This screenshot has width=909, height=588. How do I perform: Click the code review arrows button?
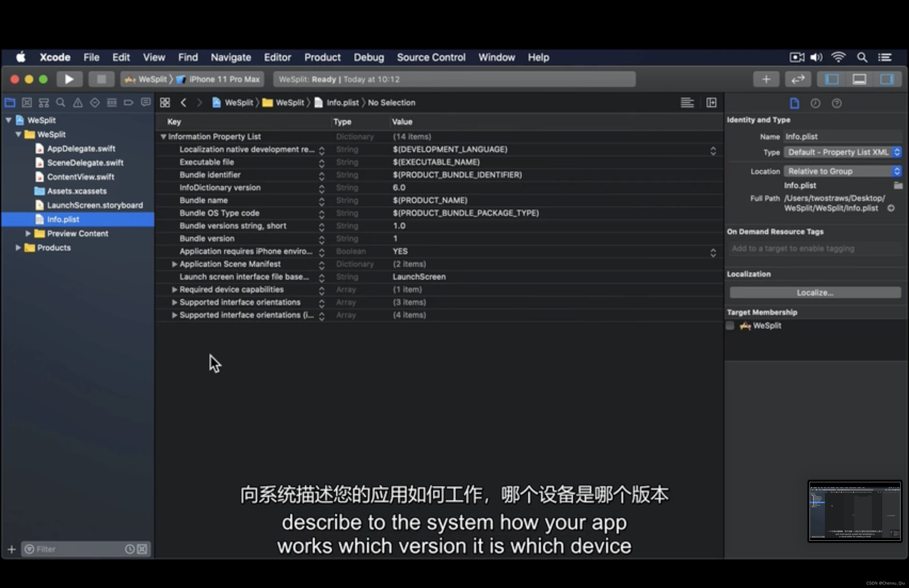[x=798, y=79]
